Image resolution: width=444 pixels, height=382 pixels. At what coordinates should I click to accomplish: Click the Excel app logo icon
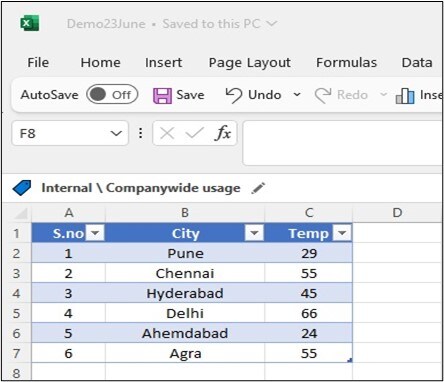click(30, 23)
